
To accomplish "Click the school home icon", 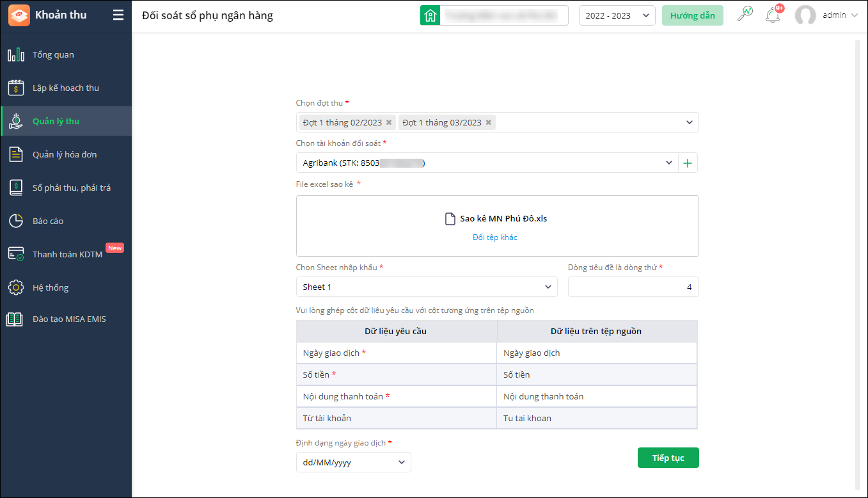I will 430,15.
